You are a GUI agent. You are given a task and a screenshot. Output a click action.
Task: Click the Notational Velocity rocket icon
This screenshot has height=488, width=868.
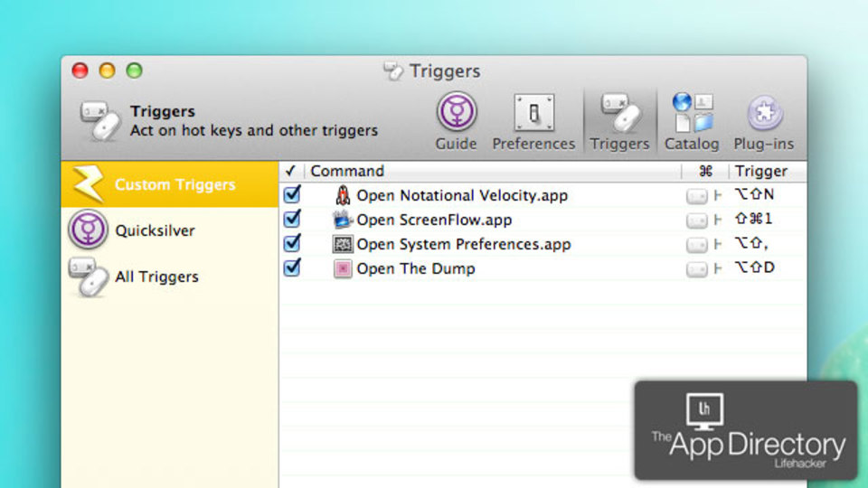[x=343, y=195]
